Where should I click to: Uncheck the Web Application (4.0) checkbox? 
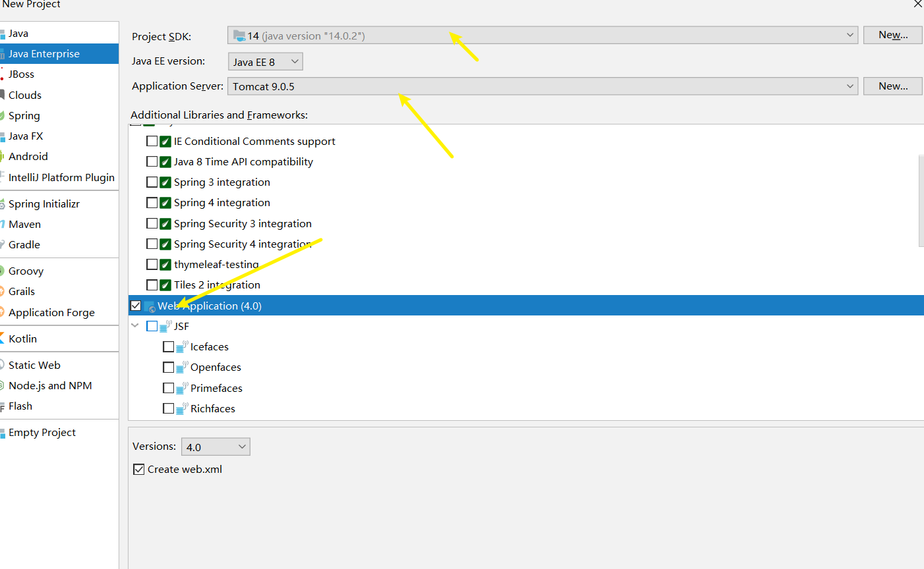[136, 306]
